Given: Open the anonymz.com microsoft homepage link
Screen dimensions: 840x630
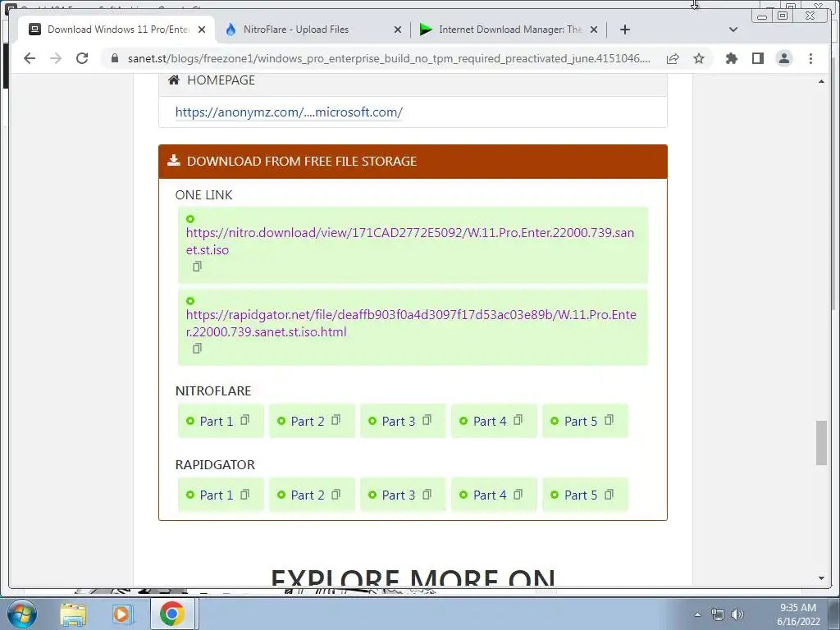Looking at the screenshot, I should 289,112.
